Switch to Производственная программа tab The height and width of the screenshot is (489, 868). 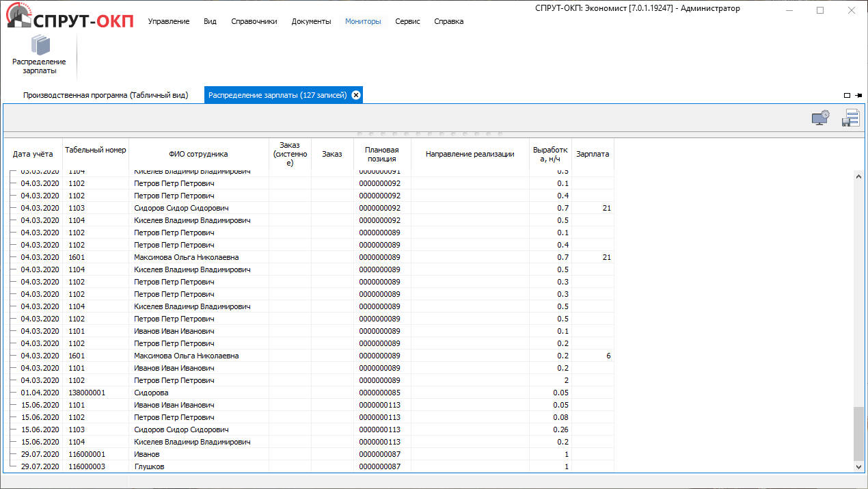coord(105,95)
